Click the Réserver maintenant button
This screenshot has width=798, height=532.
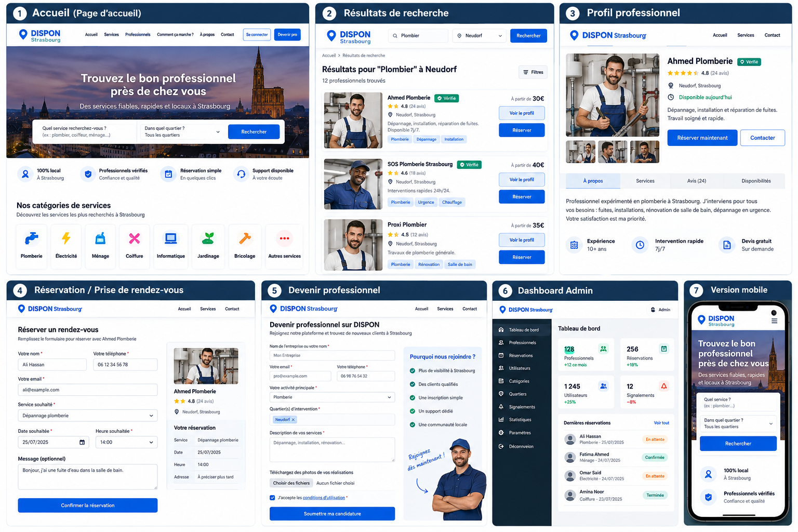(x=702, y=138)
